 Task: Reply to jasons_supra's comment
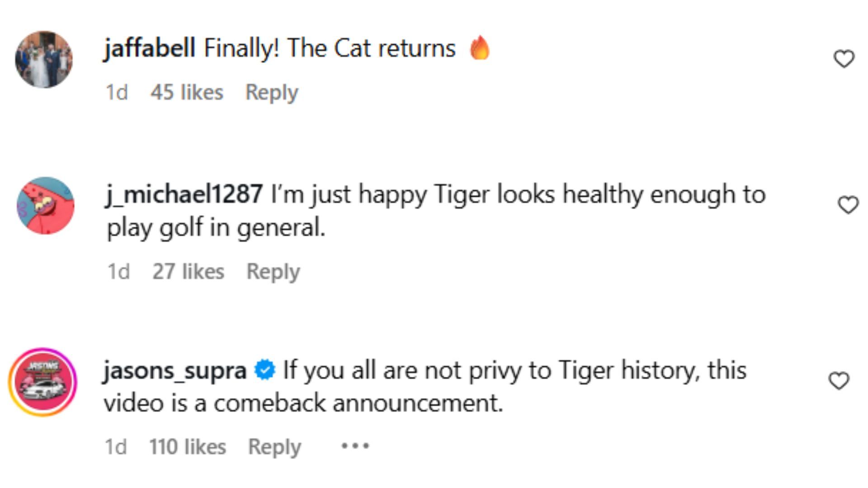coord(274,447)
